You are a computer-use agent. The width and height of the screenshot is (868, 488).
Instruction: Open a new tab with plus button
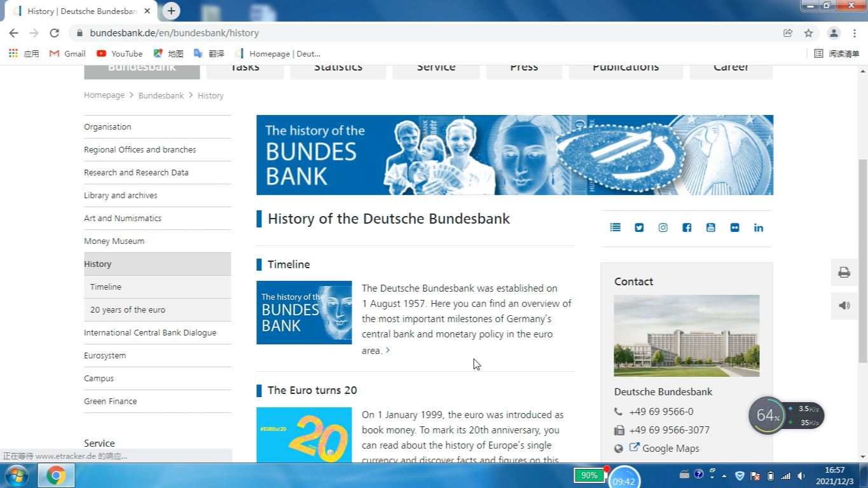(x=171, y=11)
